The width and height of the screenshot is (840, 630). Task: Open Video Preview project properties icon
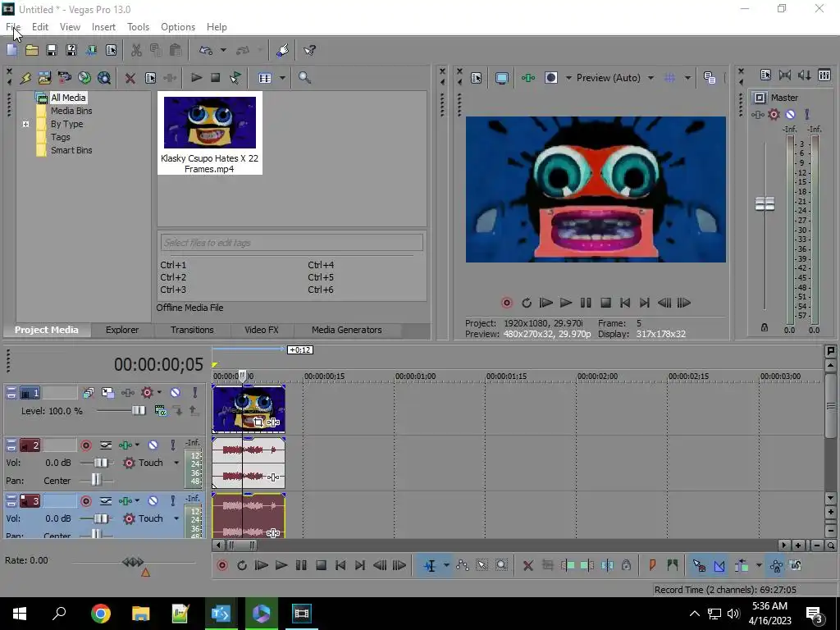coord(477,78)
